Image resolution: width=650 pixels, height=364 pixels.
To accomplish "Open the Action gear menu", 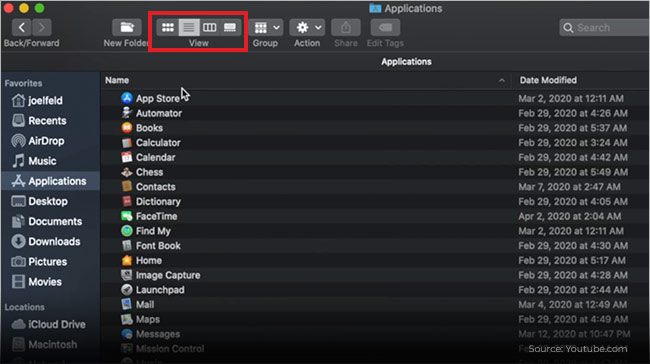I will [x=307, y=28].
